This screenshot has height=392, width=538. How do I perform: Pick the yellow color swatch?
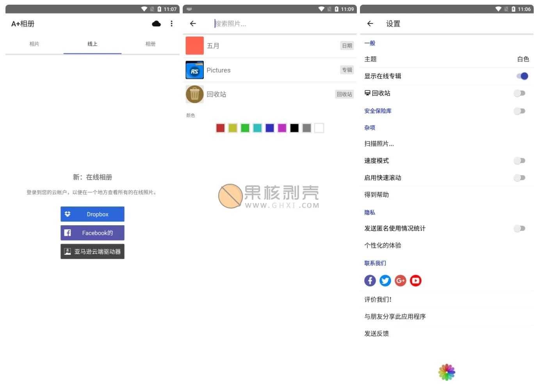(233, 128)
